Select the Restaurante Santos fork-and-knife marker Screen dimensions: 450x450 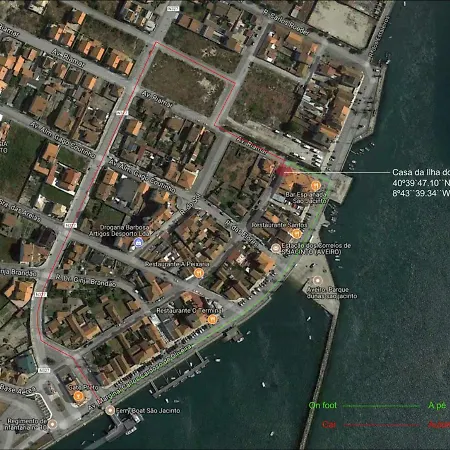297,234
